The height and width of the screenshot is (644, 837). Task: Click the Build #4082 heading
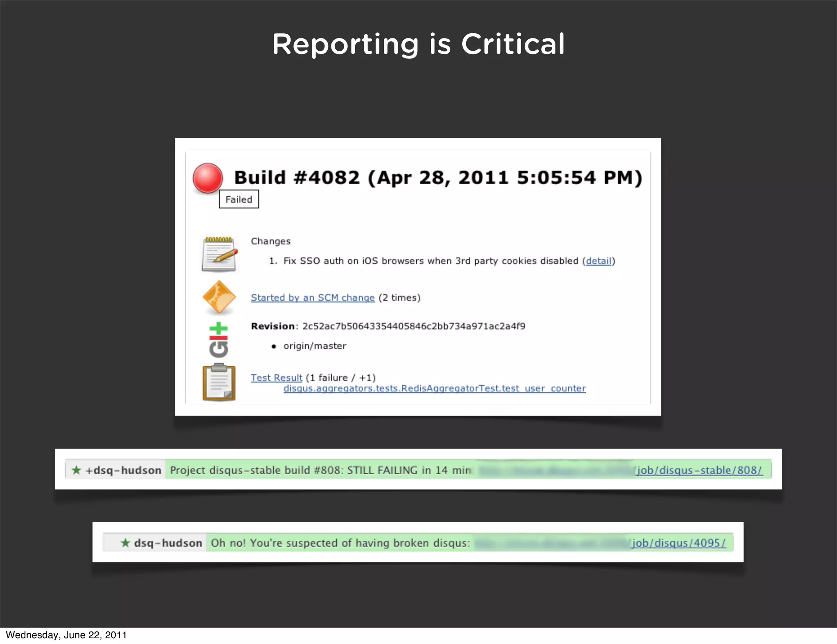[x=438, y=178]
